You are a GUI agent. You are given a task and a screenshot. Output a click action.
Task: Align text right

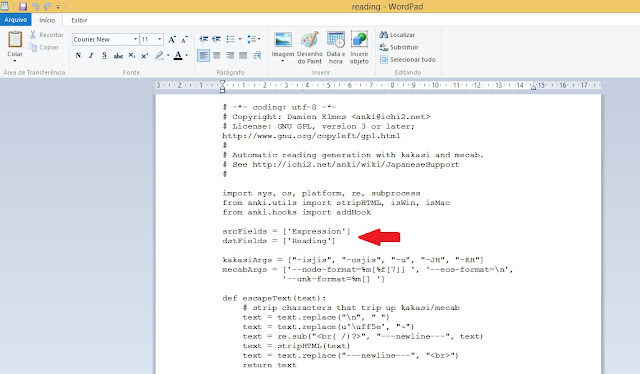[230, 55]
